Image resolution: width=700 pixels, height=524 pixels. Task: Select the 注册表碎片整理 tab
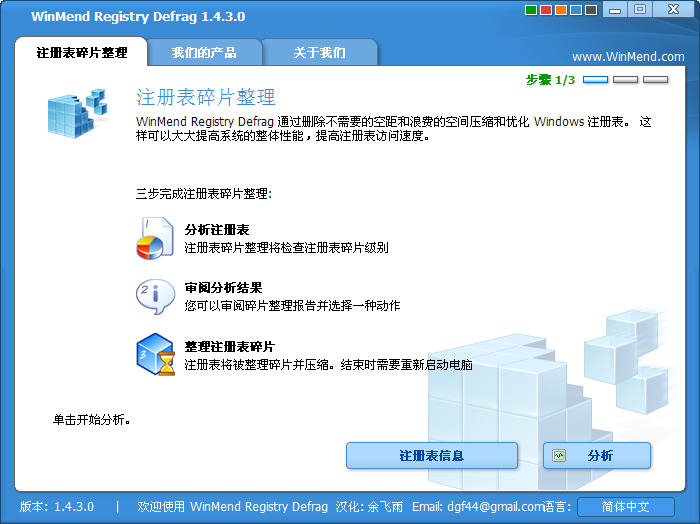[x=81, y=53]
